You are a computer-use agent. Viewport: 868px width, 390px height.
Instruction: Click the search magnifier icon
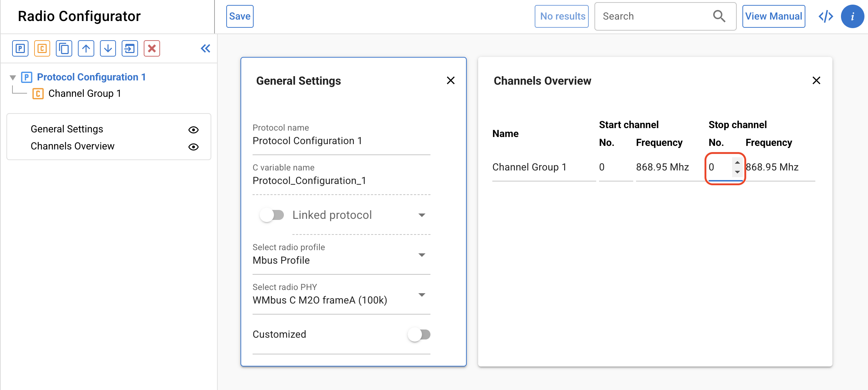pos(719,16)
